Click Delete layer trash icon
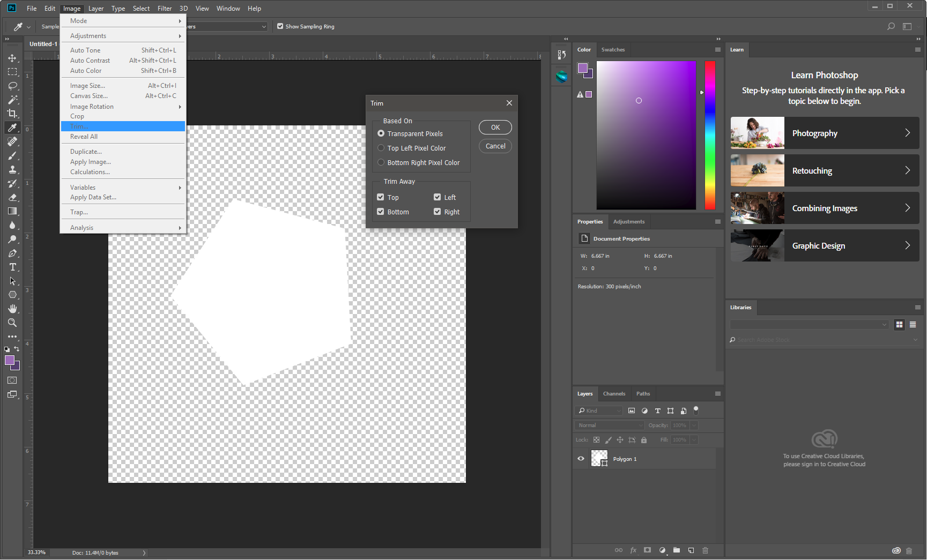Screen dimensions: 927x560 [706, 550]
